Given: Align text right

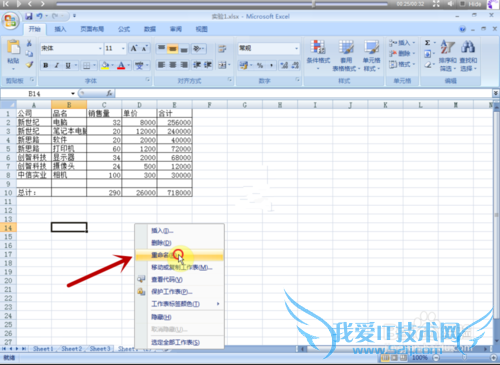Looking at the screenshot, I should coord(184,65).
